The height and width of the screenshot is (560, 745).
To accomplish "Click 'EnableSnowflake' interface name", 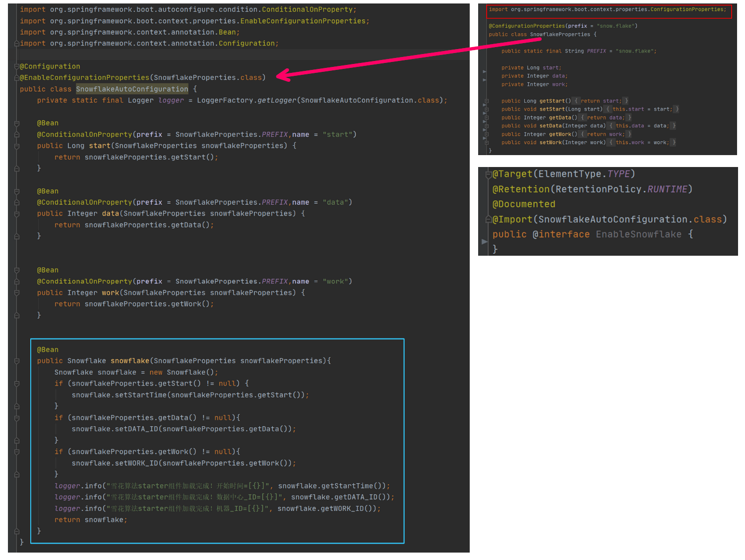I will [638, 234].
